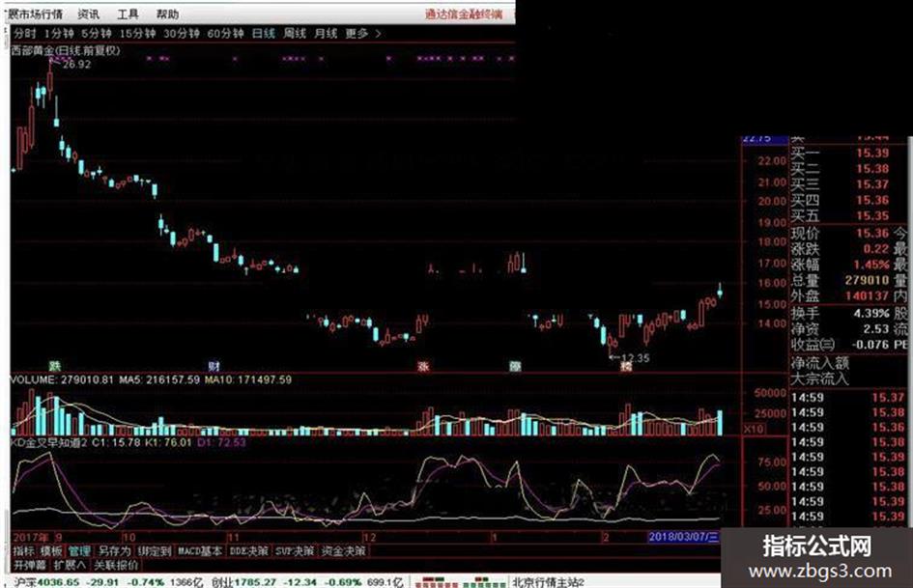The height and width of the screenshot is (588, 913).
Task: Select the 日线 daily chart tab
Action: coord(263,34)
